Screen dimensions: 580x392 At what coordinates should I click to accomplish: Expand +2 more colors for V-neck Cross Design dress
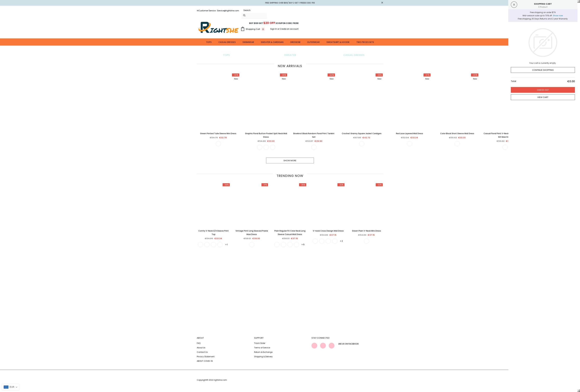pos(341,241)
